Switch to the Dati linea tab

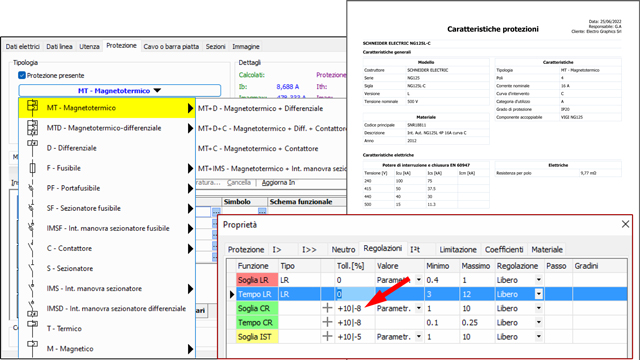(59, 47)
